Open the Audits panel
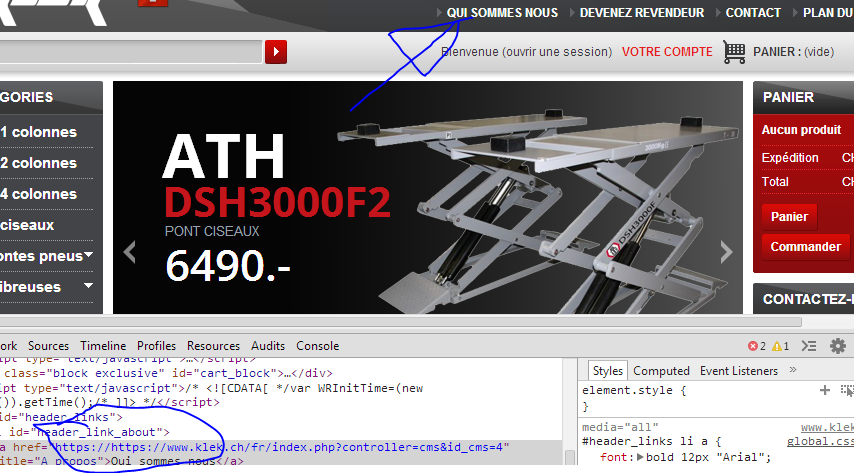 [x=268, y=346]
